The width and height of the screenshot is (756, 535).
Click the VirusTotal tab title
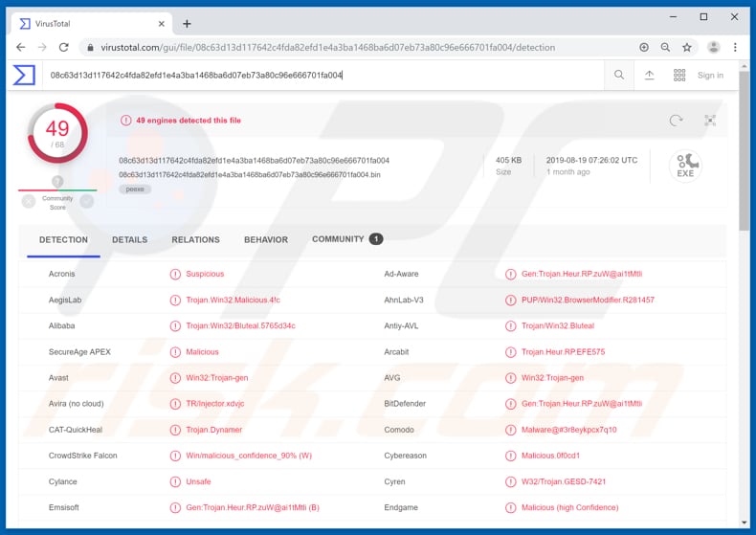(53, 24)
